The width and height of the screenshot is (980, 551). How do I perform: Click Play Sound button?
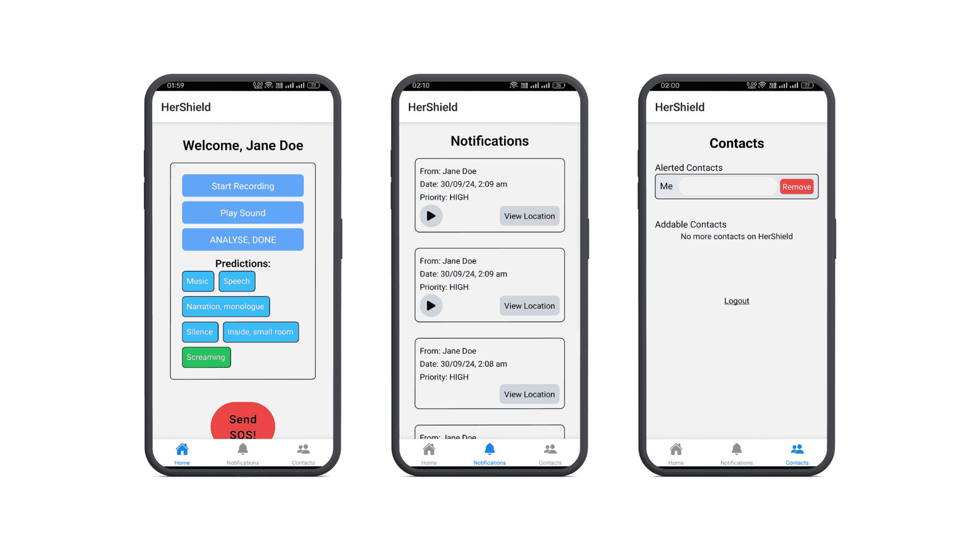click(242, 213)
